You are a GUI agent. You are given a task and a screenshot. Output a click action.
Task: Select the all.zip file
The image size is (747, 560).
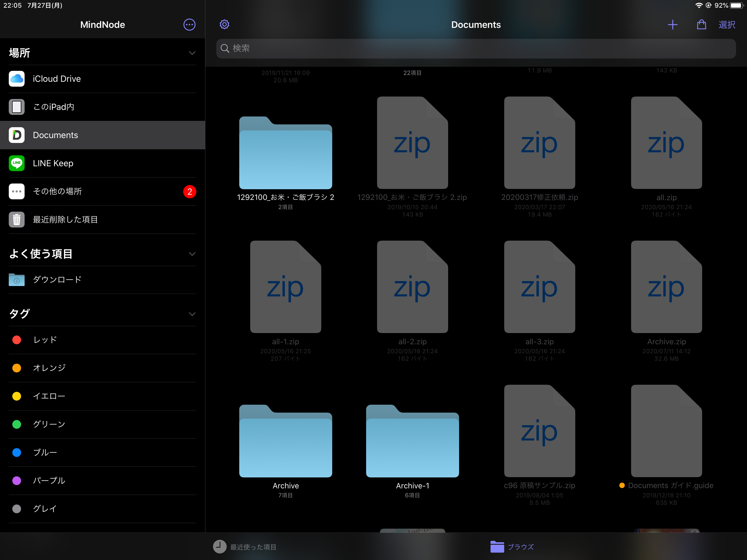pyautogui.click(x=666, y=157)
